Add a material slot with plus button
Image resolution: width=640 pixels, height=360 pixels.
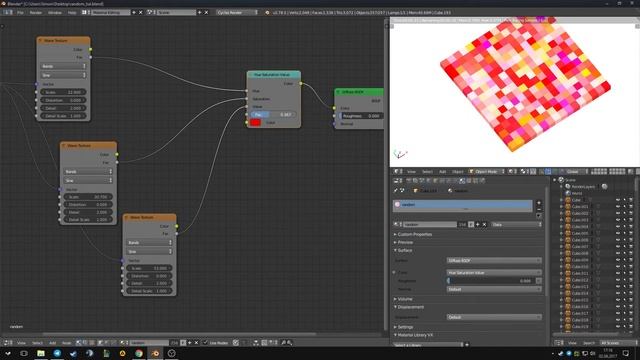[539, 203]
